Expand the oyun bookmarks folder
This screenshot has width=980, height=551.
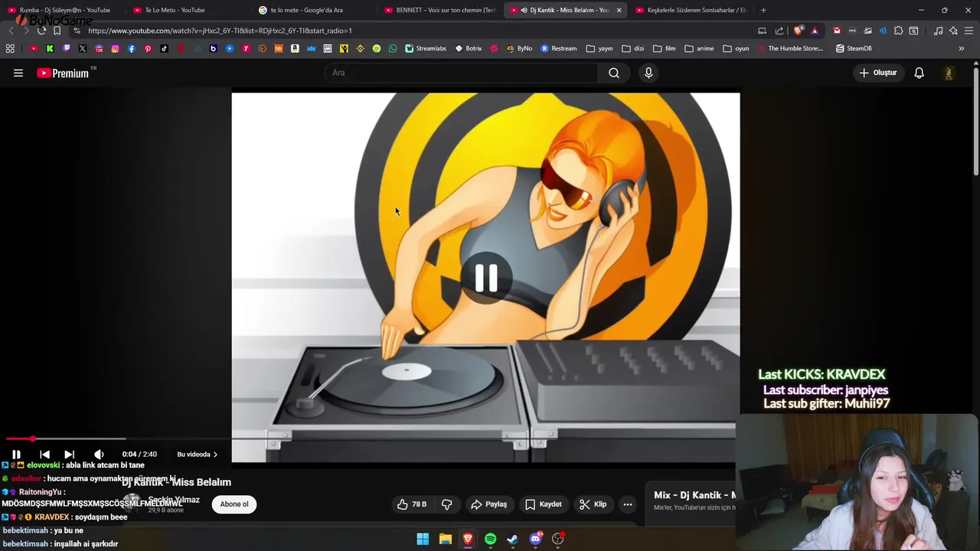(x=736, y=48)
